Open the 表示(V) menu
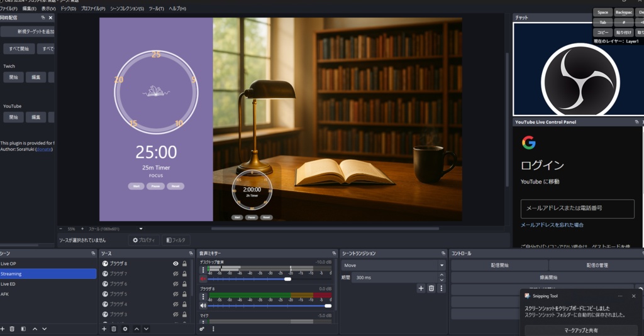The height and width of the screenshot is (336, 644). [48, 9]
